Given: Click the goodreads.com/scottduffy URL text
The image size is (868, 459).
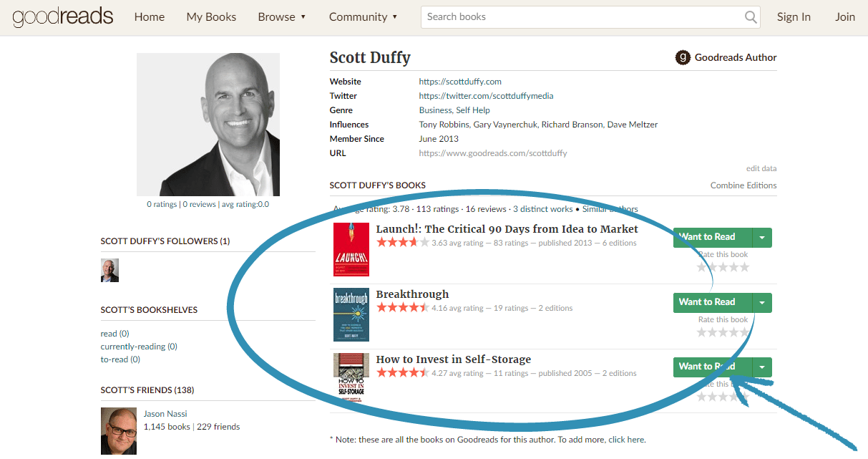Looking at the screenshot, I should 493,153.
